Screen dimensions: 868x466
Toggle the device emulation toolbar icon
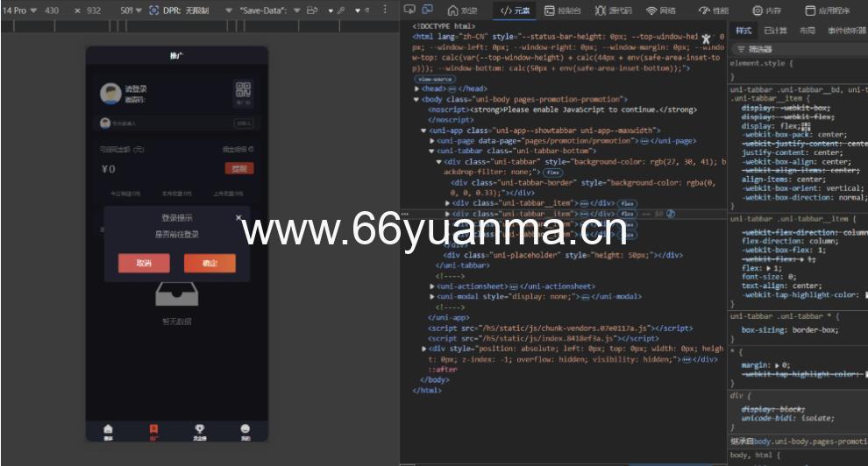pos(427,10)
